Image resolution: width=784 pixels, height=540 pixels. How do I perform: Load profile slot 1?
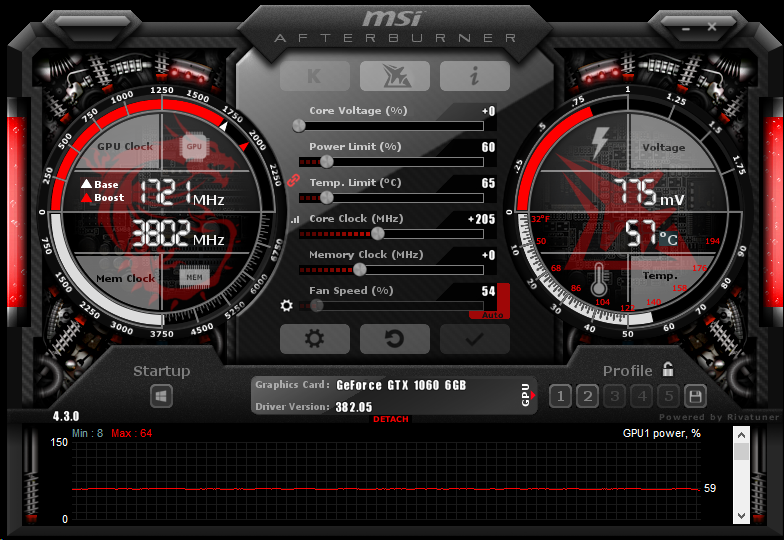click(x=560, y=396)
